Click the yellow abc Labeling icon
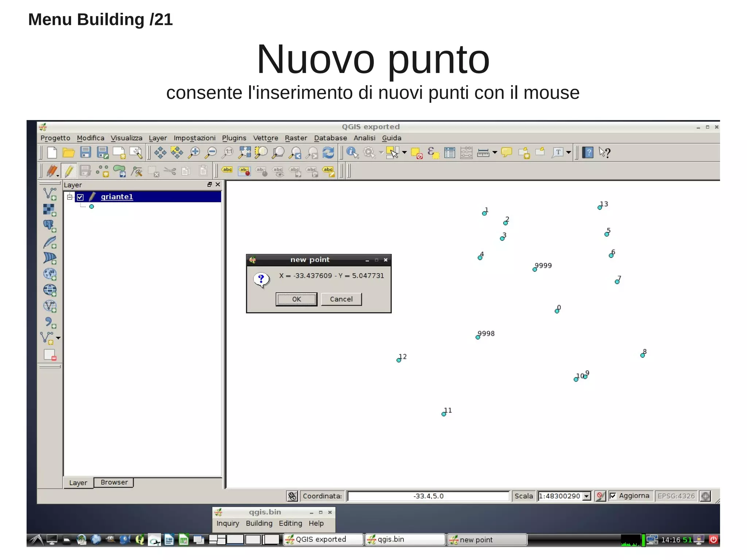Screen dimensions: 747x560 coord(227,170)
